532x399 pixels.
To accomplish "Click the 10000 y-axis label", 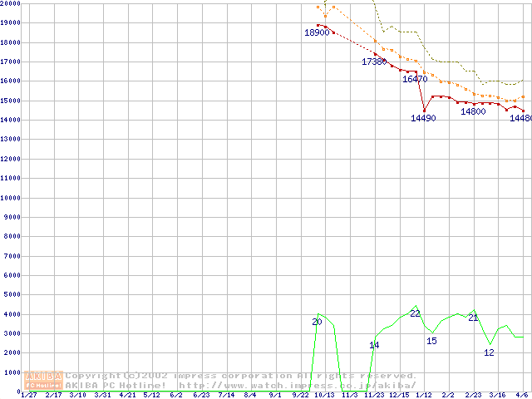I will (x=11, y=198).
